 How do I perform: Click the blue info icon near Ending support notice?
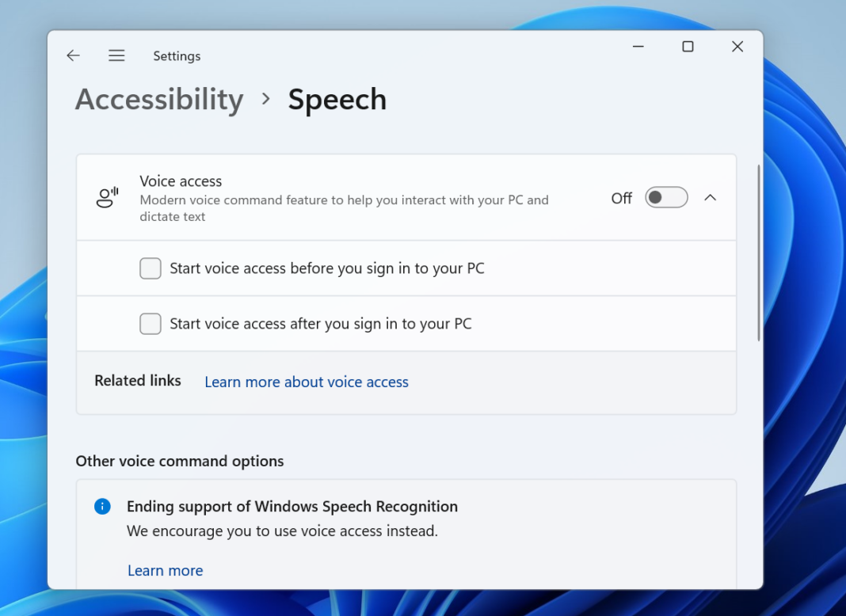[x=101, y=506]
